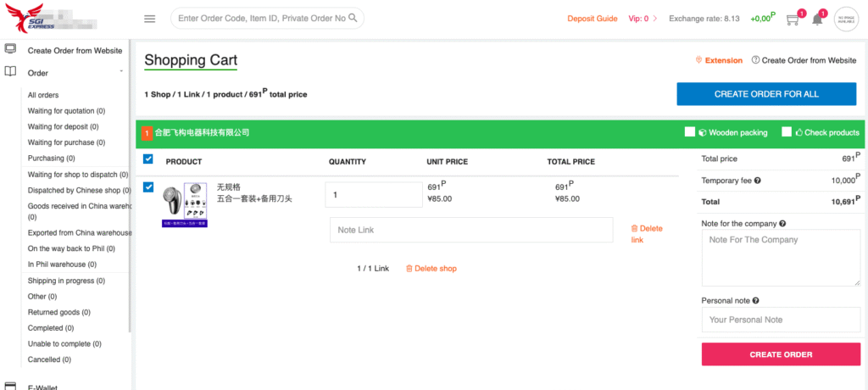Open Create Order from Website in sidebar
868x390 pixels.
click(x=75, y=51)
